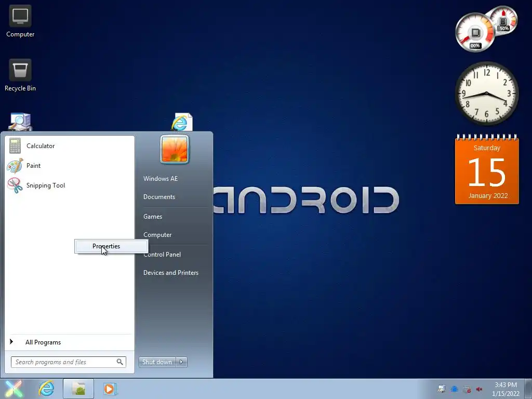Click the Snipping Tool scissors icon
Viewport: 532px width, 399px height.
[15, 185]
